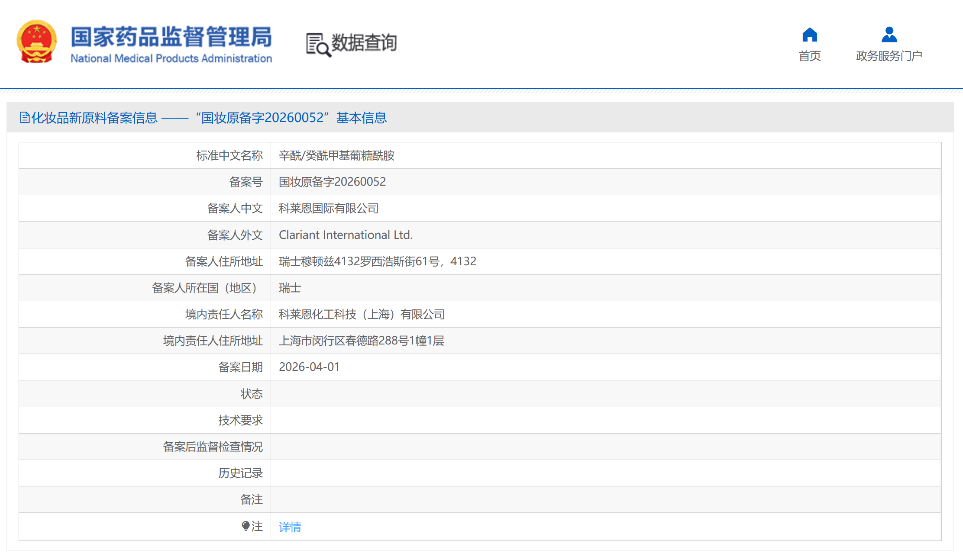Viewport: 963px width, 560px height.
Task: Click Clariant International Ltd. cell
Action: pos(346,235)
